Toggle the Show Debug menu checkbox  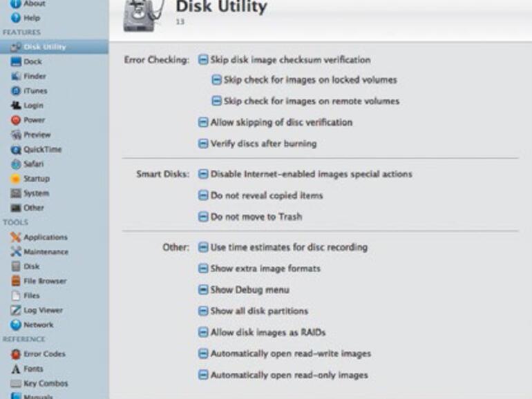(203, 290)
